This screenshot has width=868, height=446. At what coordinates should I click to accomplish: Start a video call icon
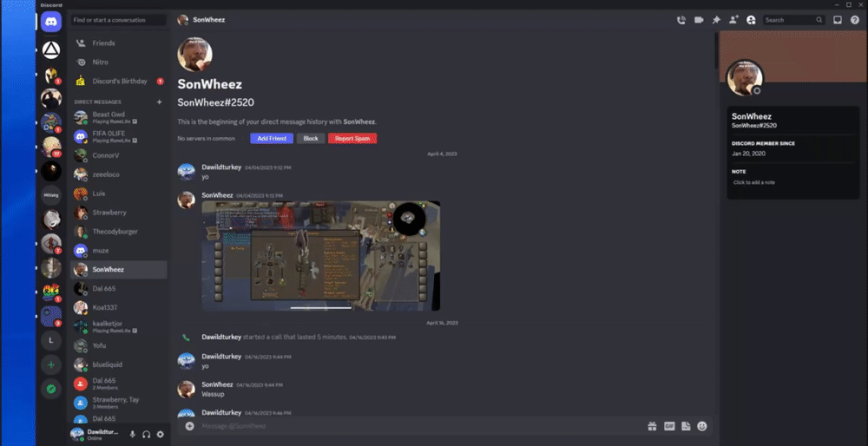[699, 20]
